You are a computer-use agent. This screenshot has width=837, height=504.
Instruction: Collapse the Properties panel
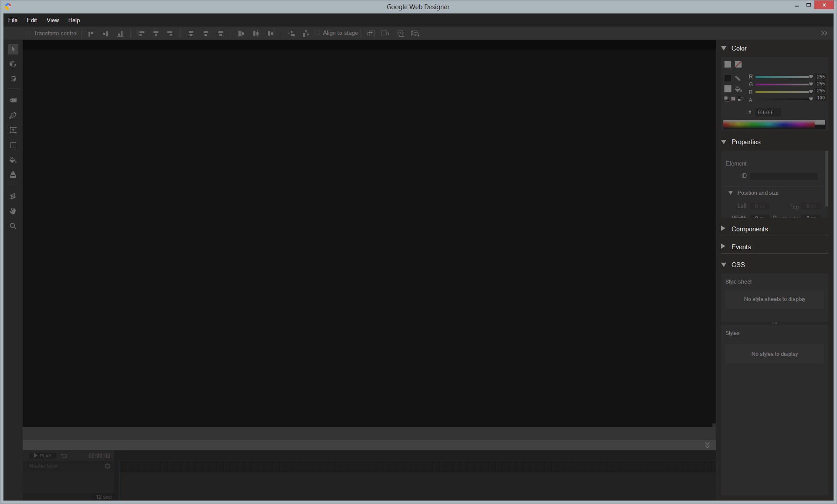coord(724,142)
